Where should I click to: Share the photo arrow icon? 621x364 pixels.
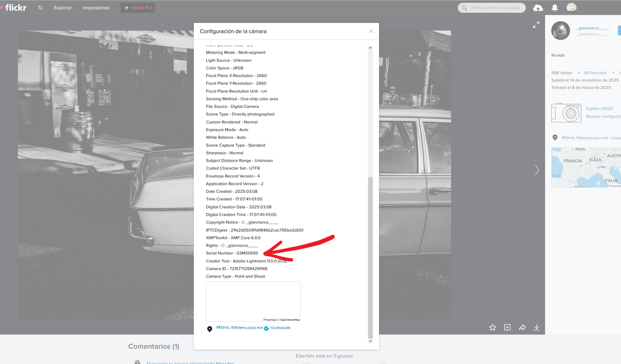point(522,328)
